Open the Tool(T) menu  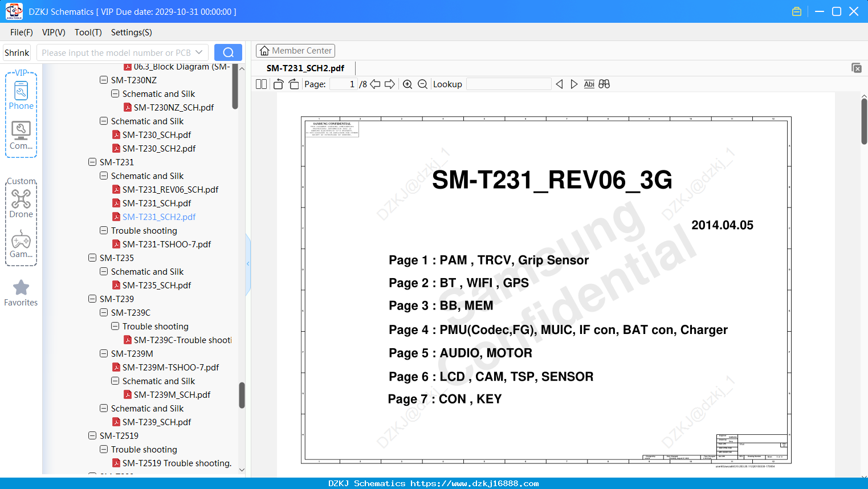[88, 32]
